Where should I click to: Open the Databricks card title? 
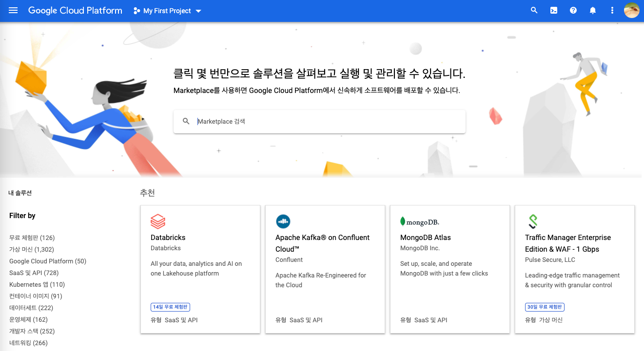coord(168,238)
